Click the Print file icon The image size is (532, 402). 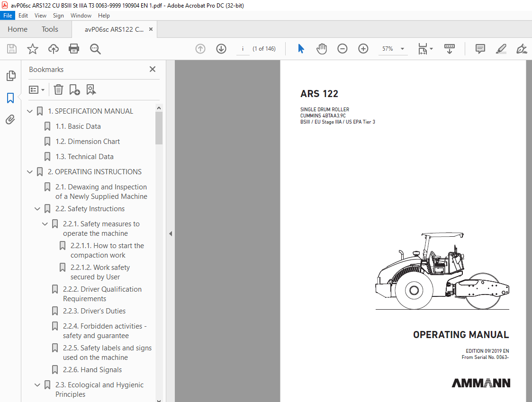pos(74,49)
